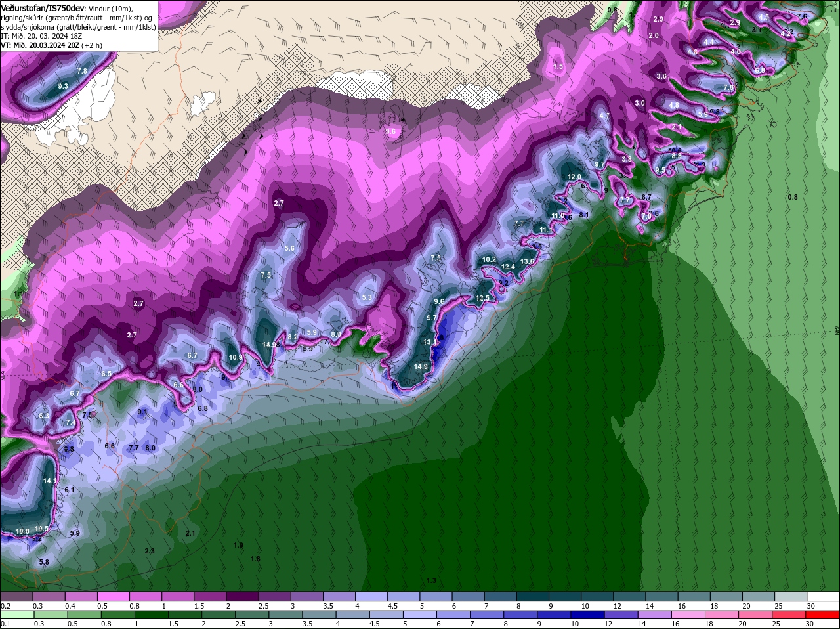The width and height of the screenshot is (840, 629).
Task: Click the 4.6 value on the map
Action: click(x=692, y=52)
